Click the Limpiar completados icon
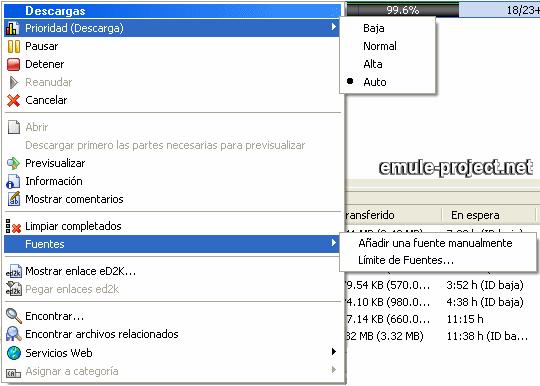Image resolution: width=540 pixels, height=386 pixels. click(13, 226)
